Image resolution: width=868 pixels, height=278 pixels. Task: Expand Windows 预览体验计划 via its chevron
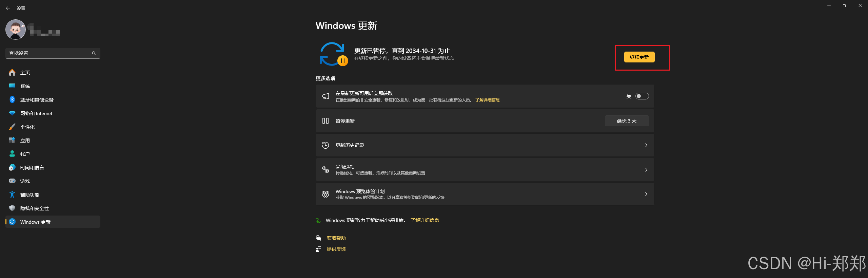click(646, 194)
